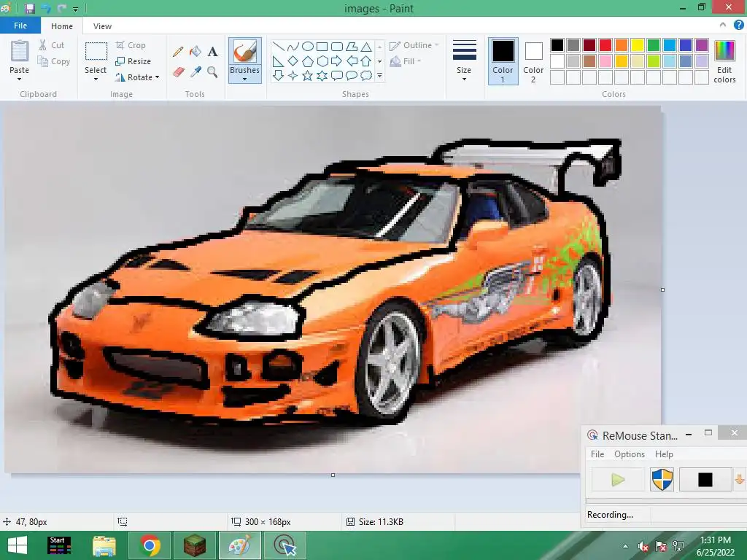Select the Pencil tool

pos(178,52)
